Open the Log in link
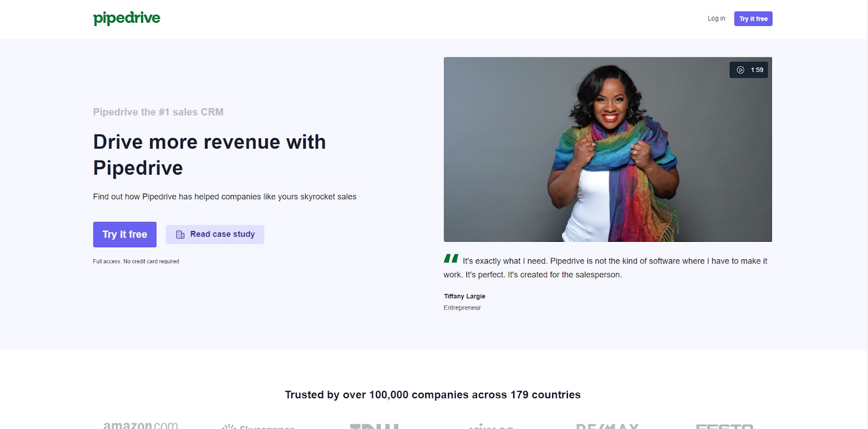This screenshot has width=868, height=429. click(x=716, y=18)
